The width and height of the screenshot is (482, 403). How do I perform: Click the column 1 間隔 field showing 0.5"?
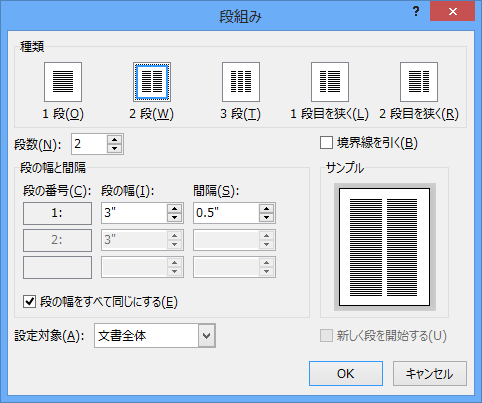(x=226, y=213)
